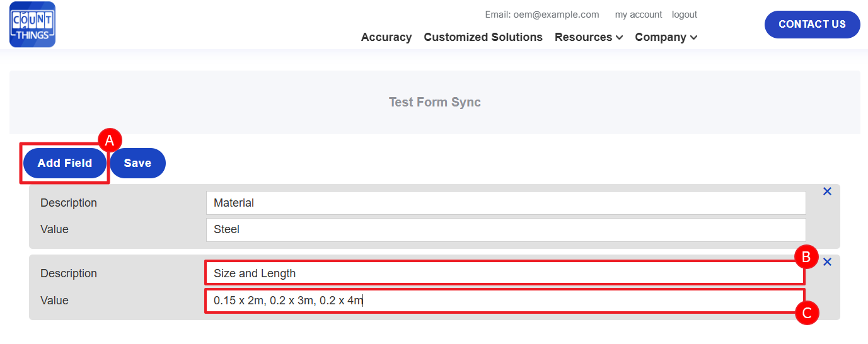This screenshot has height=344, width=868.
Task: Click the red circle marker C
Action: (x=807, y=312)
